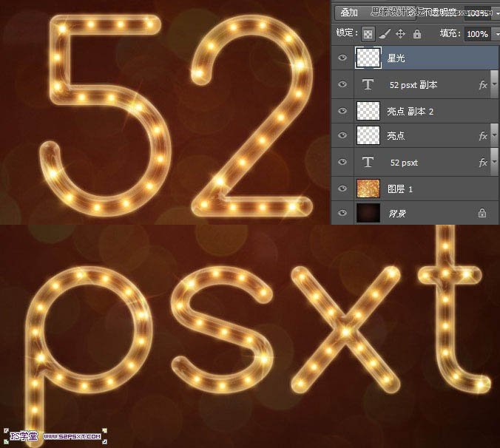Select the 图层 1 layer thumbnail
This screenshot has height=448, width=500.
click(368, 189)
